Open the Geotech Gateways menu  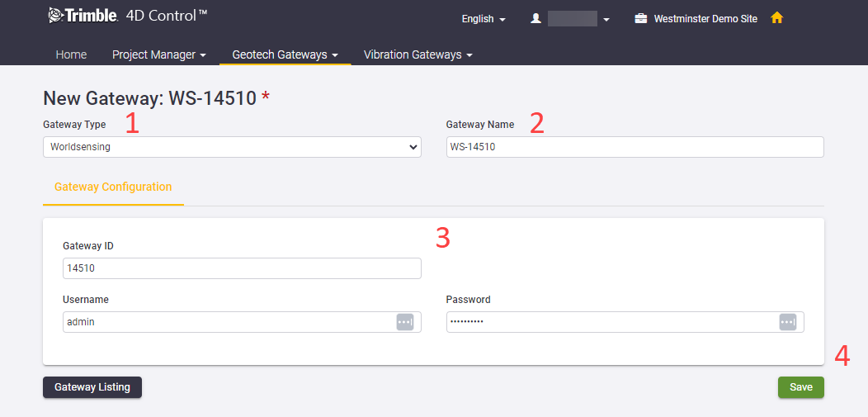tap(285, 54)
